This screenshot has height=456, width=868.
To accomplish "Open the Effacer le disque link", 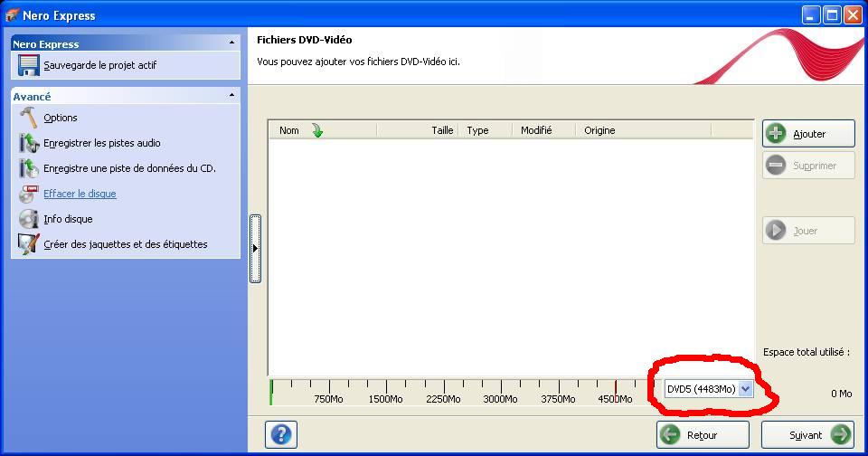I will [x=80, y=194].
